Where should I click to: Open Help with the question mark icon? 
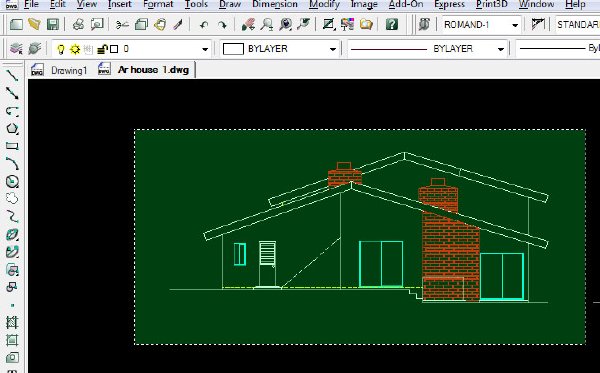392,25
